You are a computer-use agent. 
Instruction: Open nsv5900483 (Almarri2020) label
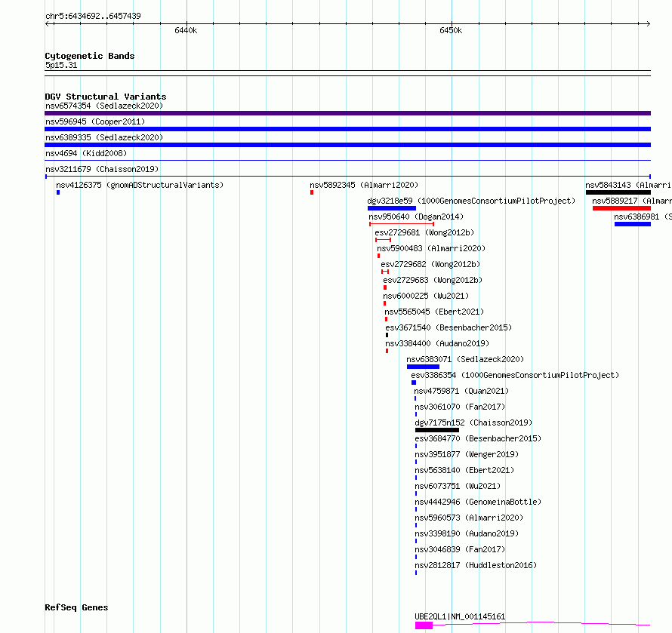pyautogui.click(x=431, y=248)
